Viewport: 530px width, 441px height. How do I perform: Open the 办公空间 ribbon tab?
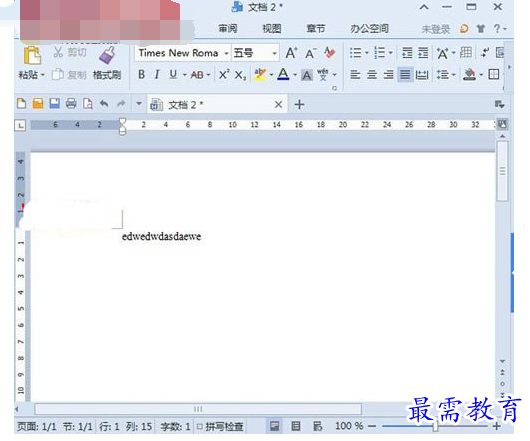[x=369, y=29]
